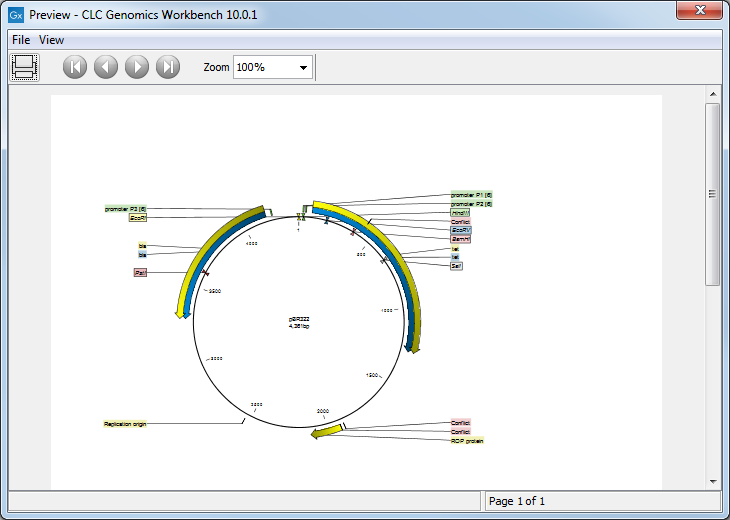The width and height of the screenshot is (730, 520).
Task: Click the vertical scrollbar thumb
Action: coord(713,195)
